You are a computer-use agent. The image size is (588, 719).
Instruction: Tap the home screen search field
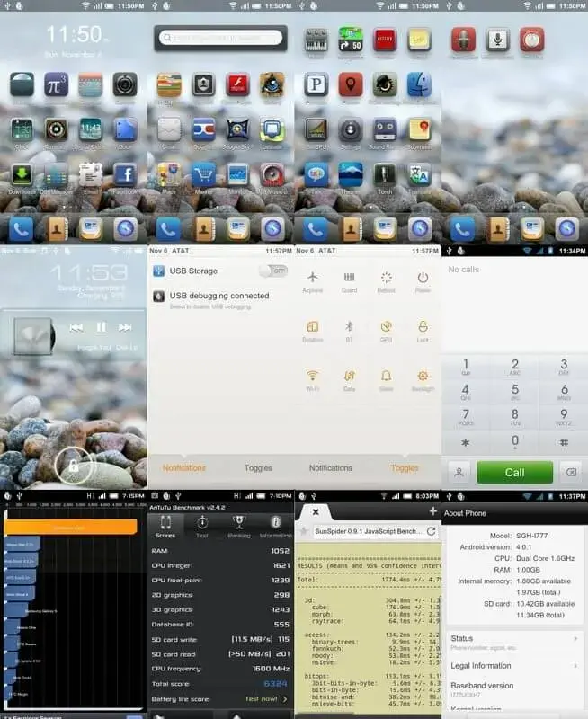coord(220,38)
